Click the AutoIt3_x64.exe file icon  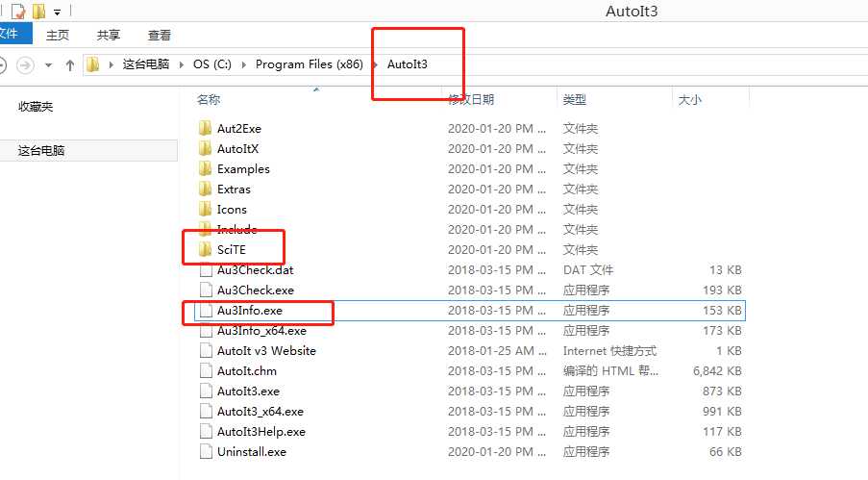pyautogui.click(x=206, y=412)
